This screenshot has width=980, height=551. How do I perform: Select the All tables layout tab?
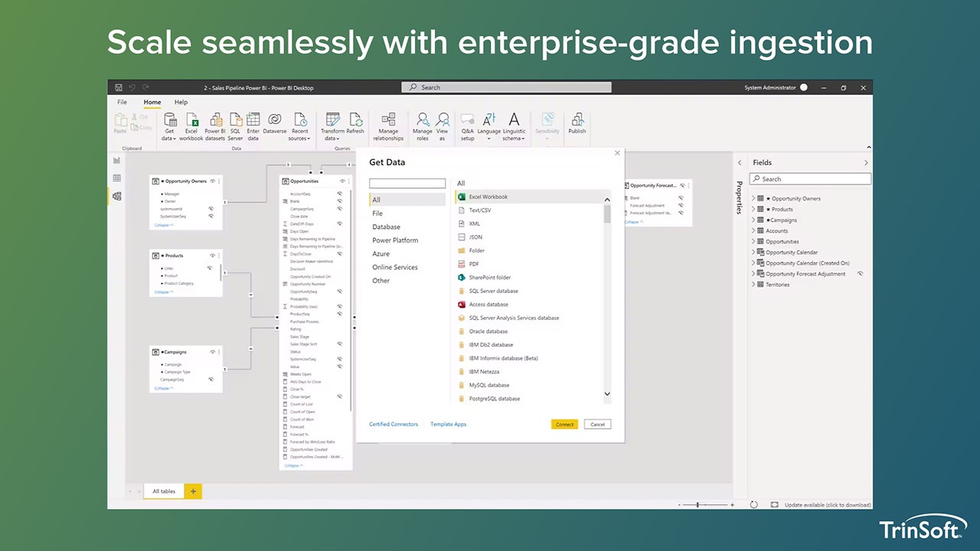coord(164,491)
